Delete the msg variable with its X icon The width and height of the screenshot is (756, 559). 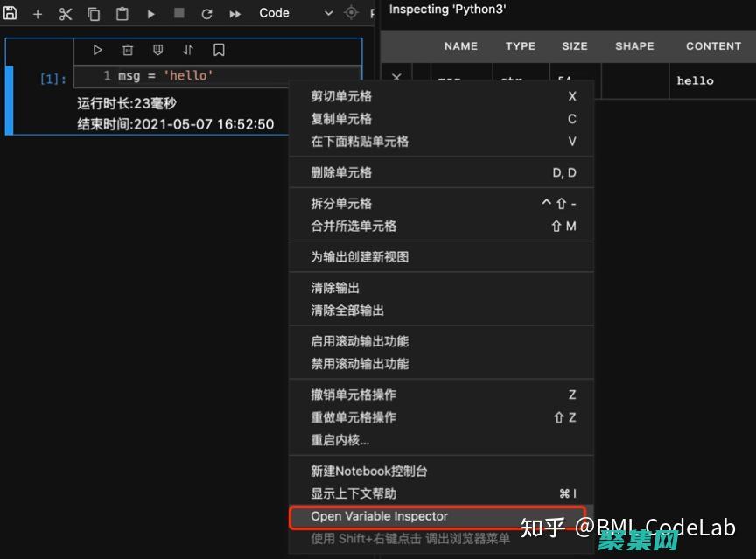tap(396, 78)
